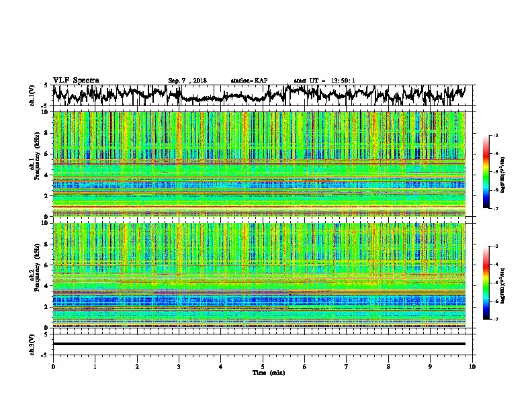The image size is (532, 411).
Task: Click the "ch.1(V)" waveform axis label
Action: [32, 95]
